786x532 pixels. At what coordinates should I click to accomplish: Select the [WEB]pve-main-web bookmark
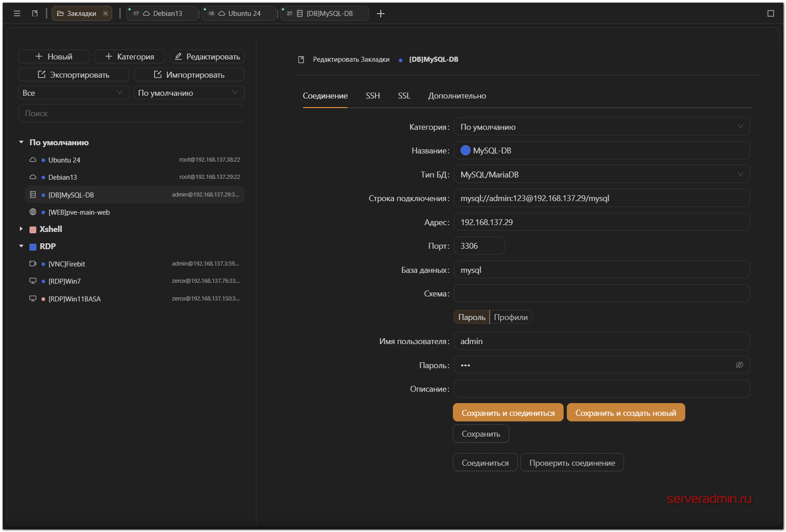pos(135,212)
